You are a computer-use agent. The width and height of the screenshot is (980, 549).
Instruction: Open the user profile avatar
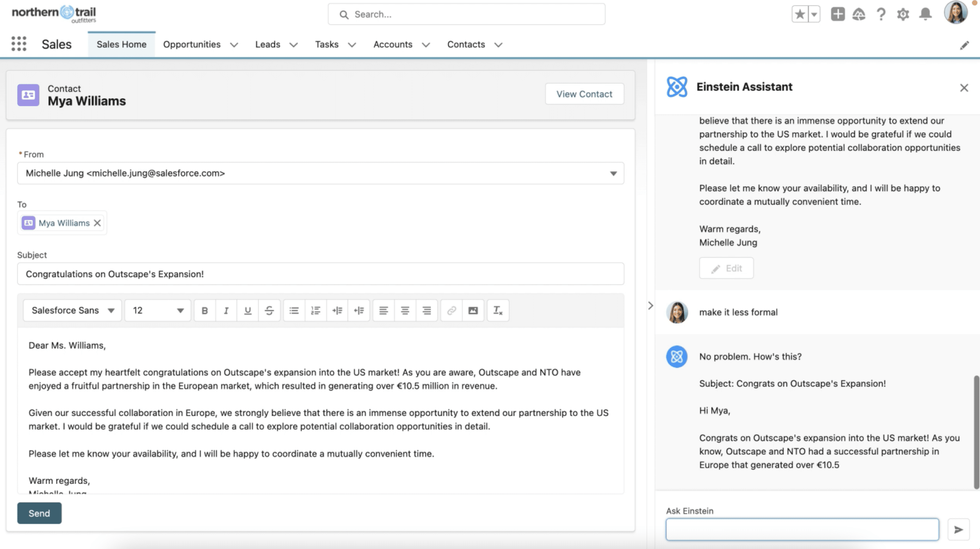point(955,13)
